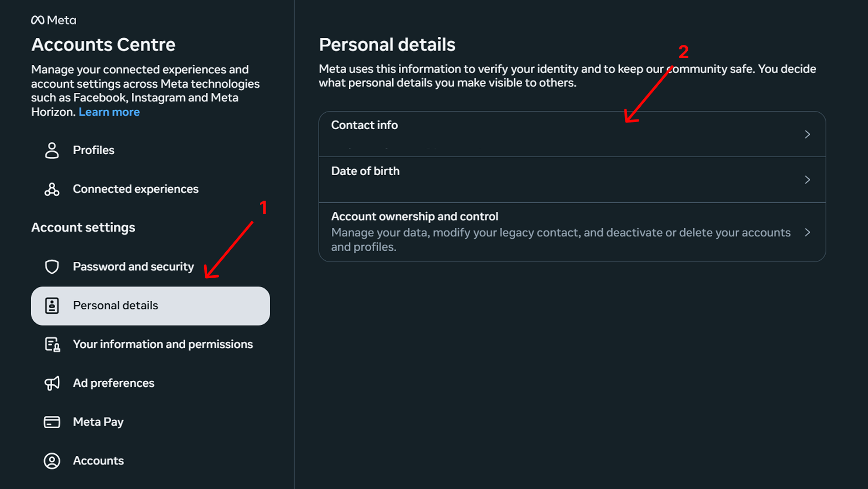Click the Meta Pay card icon
This screenshot has height=489, width=868.
(x=52, y=422)
